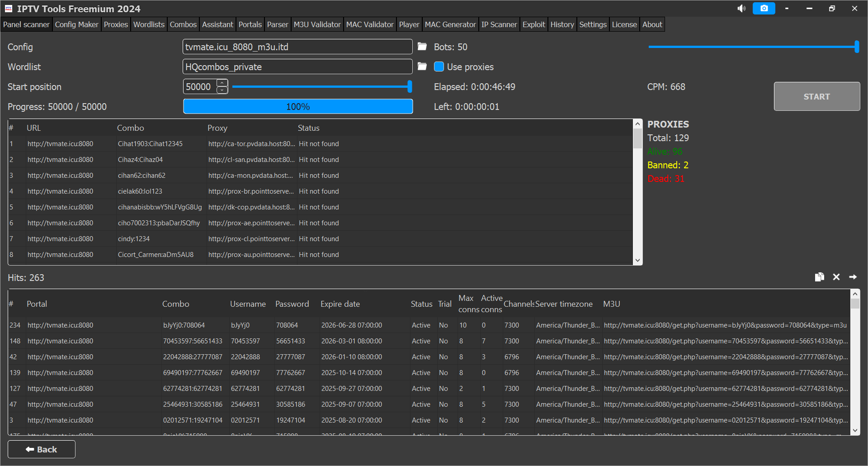
Task: Click the Bots slider handle
Action: coord(857,47)
